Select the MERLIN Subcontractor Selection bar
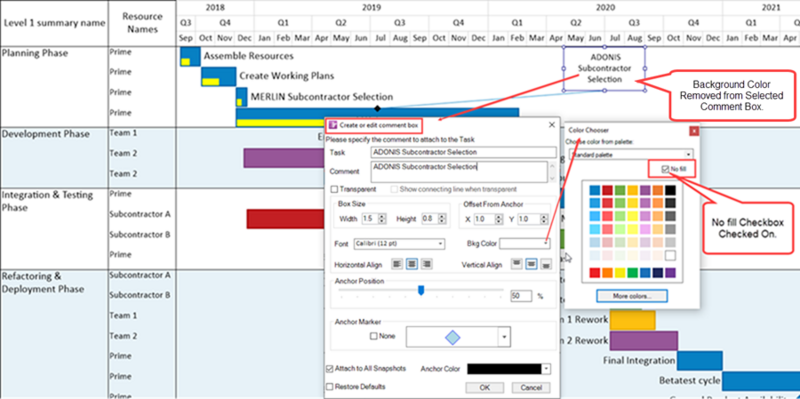Screen dimensions: 800x399 pos(241,97)
